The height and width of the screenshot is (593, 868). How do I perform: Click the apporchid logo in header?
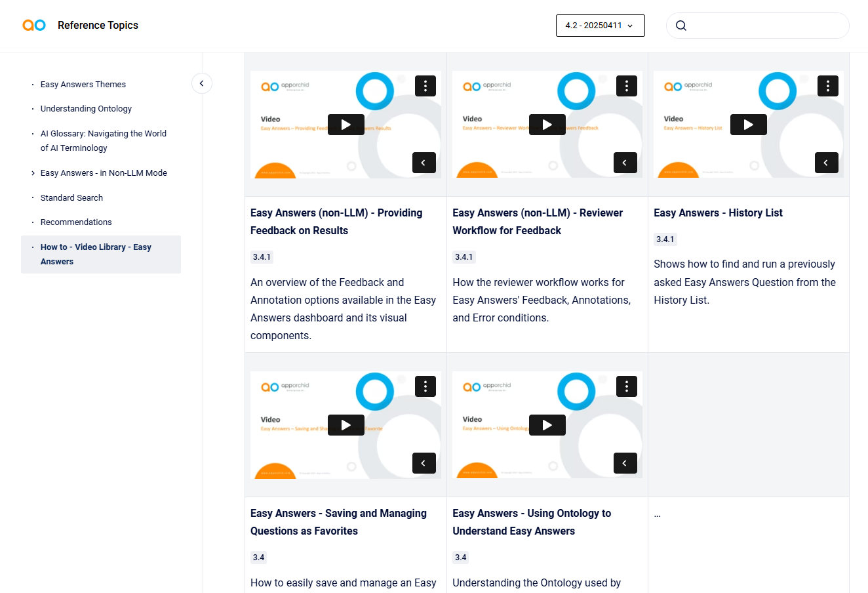tap(34, 25)
